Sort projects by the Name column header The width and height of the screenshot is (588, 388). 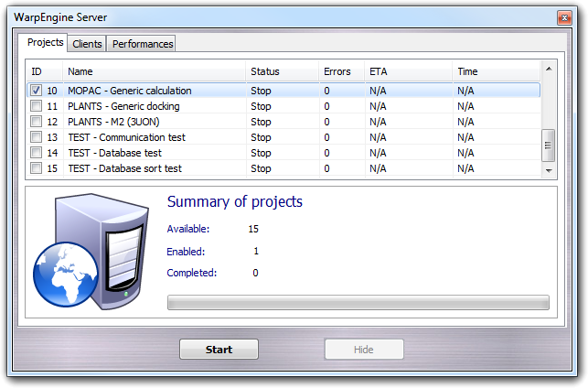tap(154, 71)
